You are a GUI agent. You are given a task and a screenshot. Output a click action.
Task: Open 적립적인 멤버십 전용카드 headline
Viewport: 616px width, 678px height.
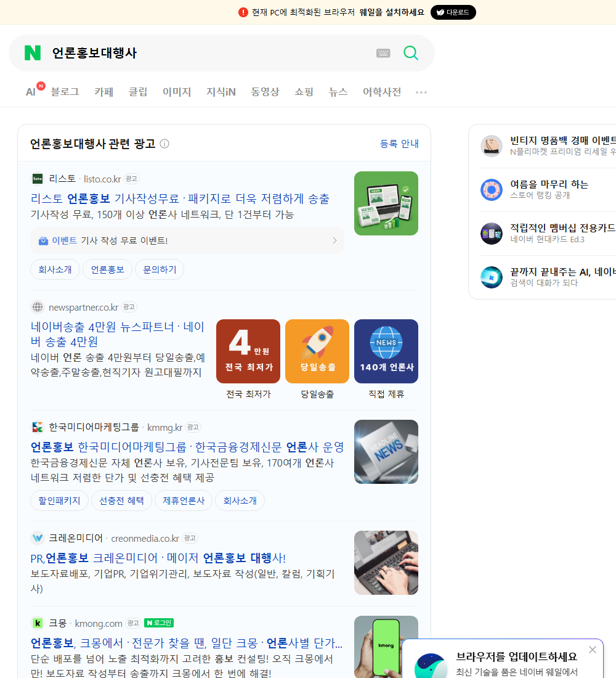[x=563, y=228]
